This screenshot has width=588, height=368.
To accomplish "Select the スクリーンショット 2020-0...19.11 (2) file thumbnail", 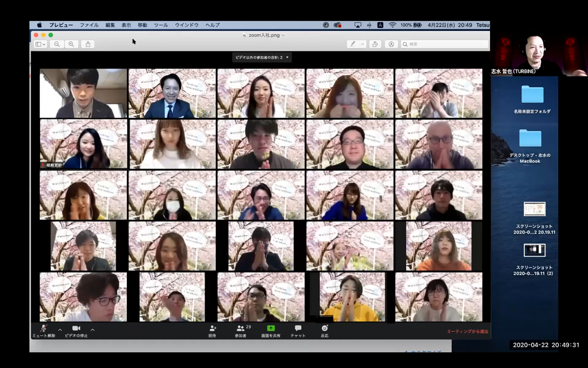I will (x=535, y=250).
